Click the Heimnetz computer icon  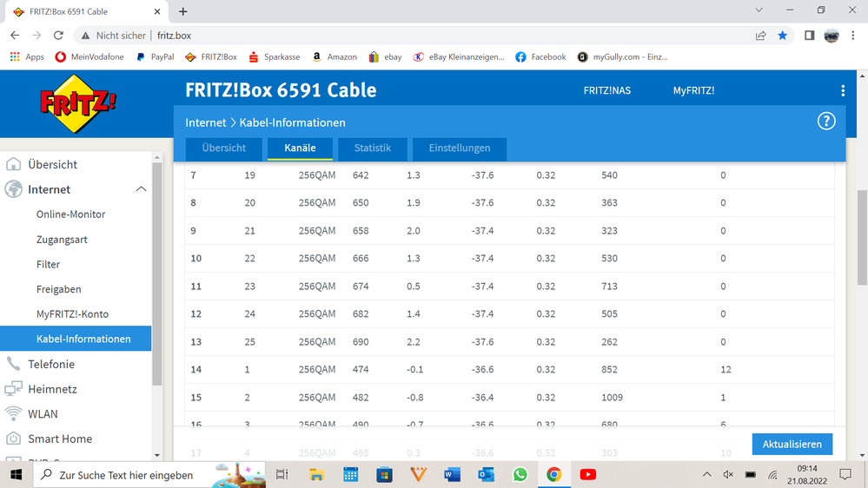coord(13,389)
